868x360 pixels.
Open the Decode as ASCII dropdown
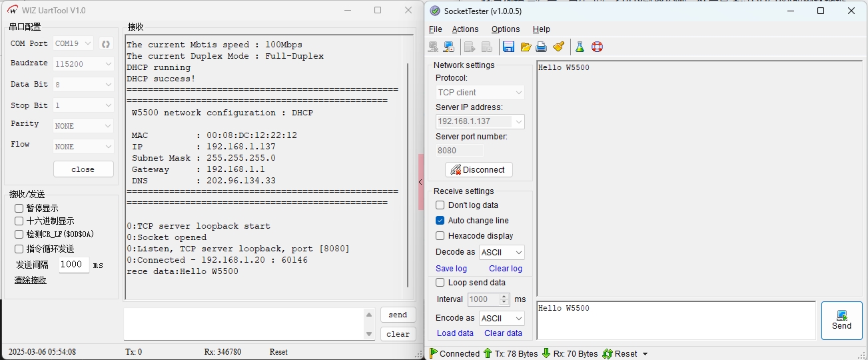pyautogui.click(x=502, y=253)
